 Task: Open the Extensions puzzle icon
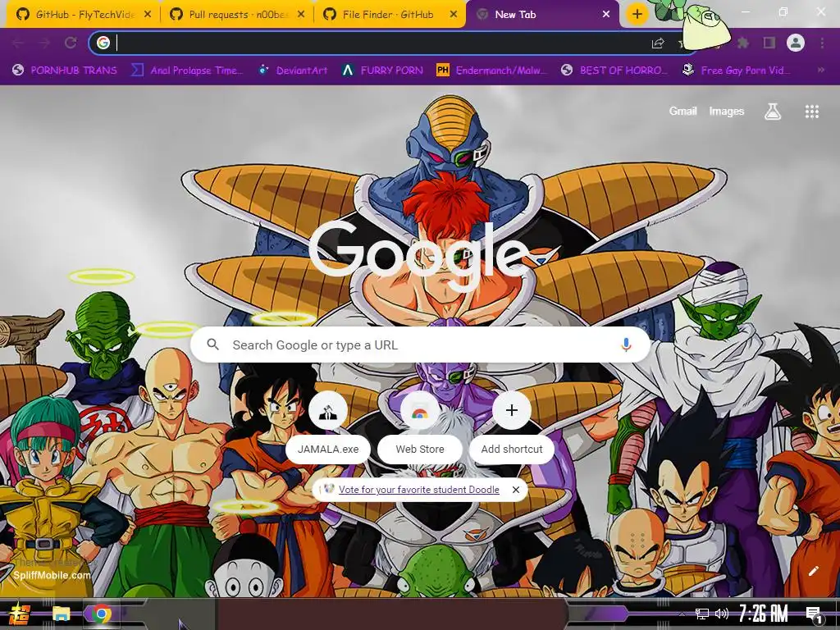click(743, 43)
